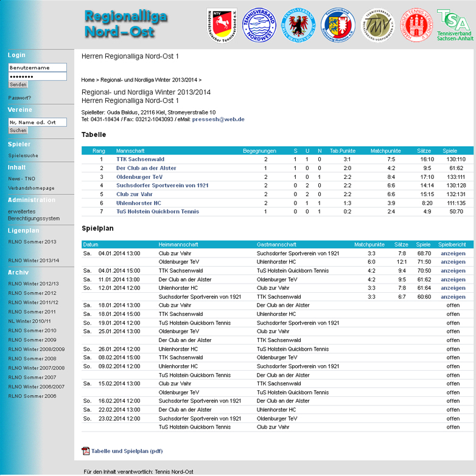This screenshot has height=476, width=476.
Task: Open archive RLNO Sommer 2008
Action: [32, 359]
